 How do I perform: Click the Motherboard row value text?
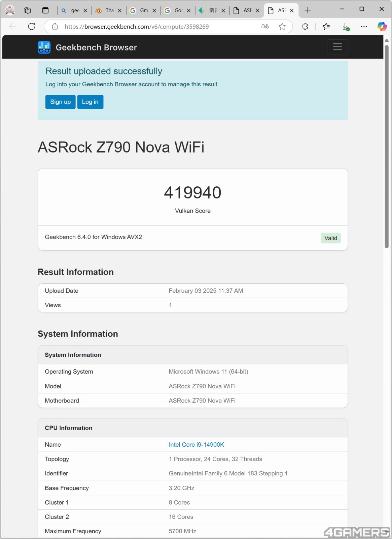tap(202, 401)
